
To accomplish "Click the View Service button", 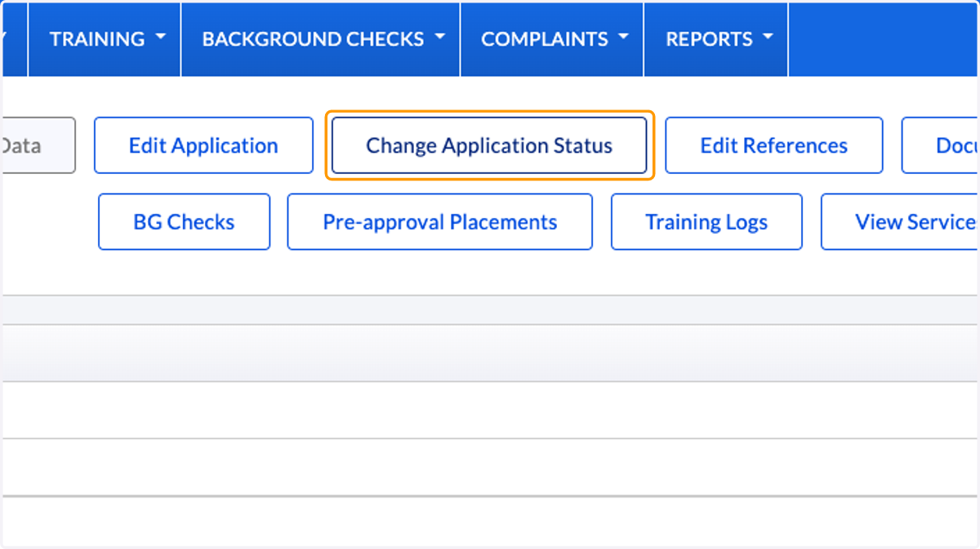I will point(900,221).
